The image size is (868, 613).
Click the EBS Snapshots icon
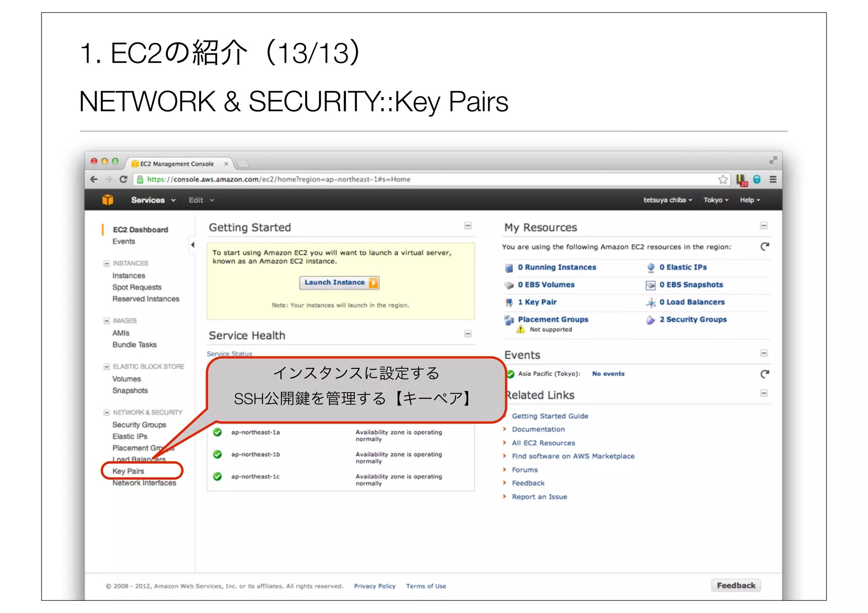pos(651,285)
